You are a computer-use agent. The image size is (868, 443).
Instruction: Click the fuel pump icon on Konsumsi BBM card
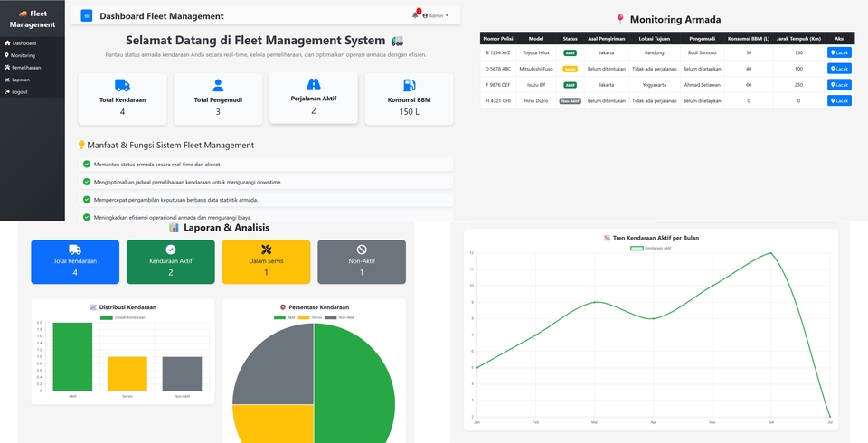[409, 85]
